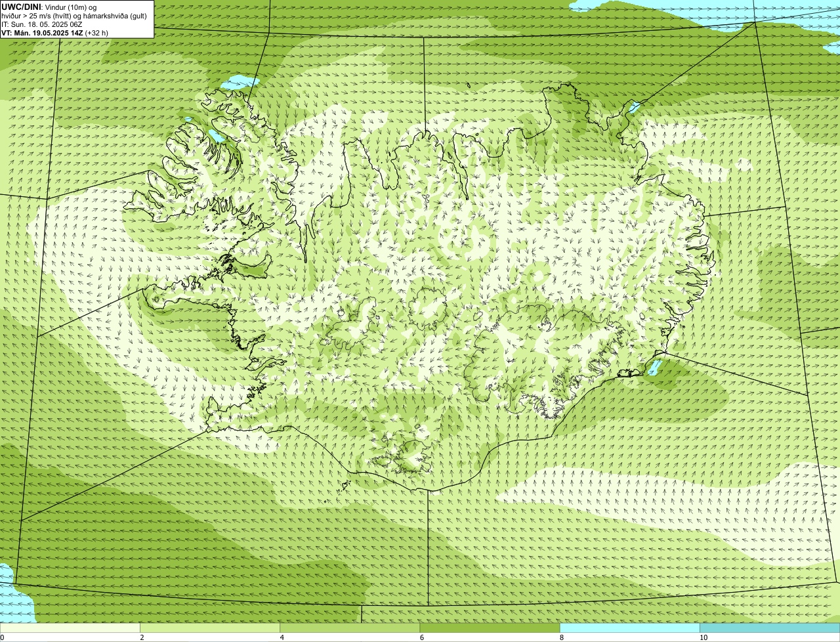Click the pale yellow 0–2 m/s legend swatch
The image size is (840, 642).
pos(70,628)
